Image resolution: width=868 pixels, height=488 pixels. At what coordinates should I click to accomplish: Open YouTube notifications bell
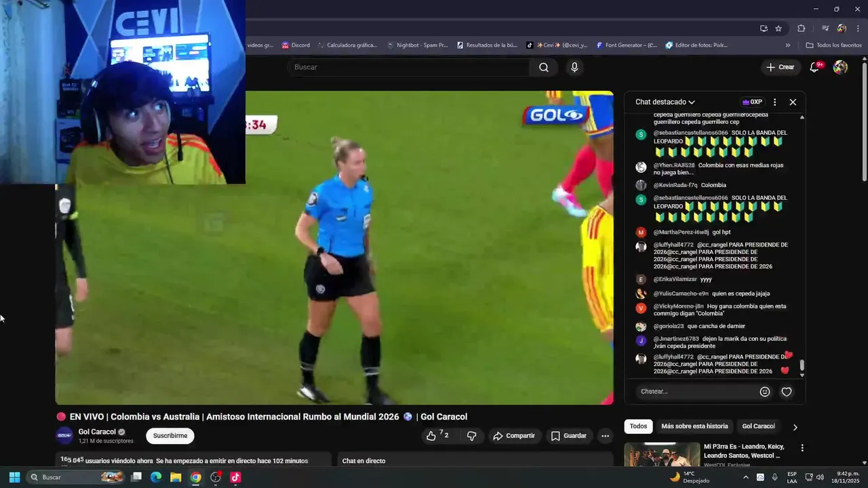815,67
